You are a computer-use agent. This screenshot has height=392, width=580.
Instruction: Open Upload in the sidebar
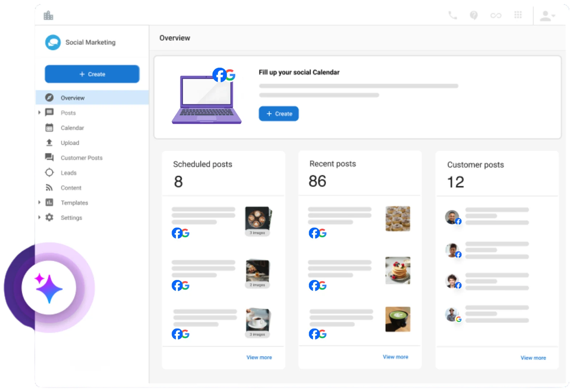tap(70, 143)
